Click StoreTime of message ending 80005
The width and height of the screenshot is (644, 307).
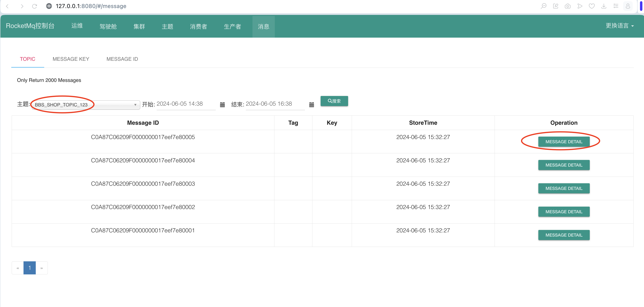pos(423,137)
